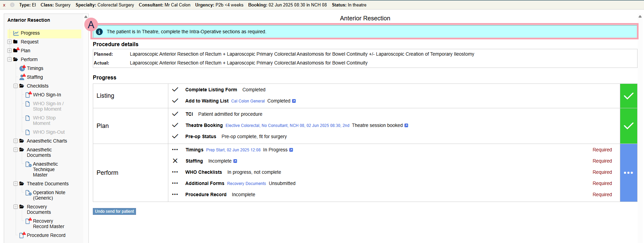Click the link icon beside Staffing Incomplete
Viewport: 644px width, 243px height.
[x=235, y=161]
